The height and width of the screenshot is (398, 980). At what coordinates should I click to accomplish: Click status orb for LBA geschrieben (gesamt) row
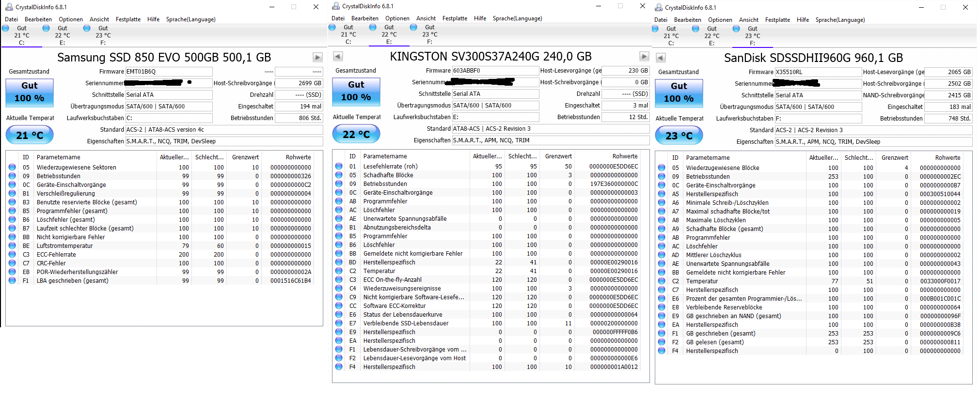pos(12,280)
